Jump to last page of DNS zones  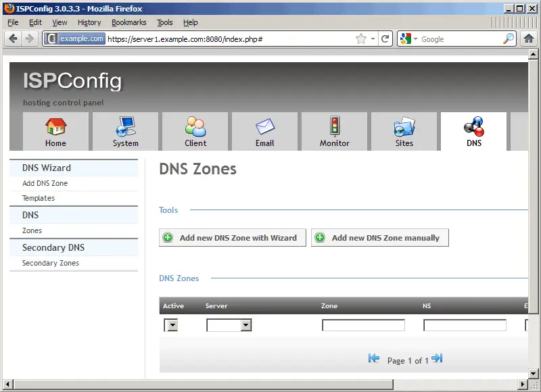coord(437,359)
